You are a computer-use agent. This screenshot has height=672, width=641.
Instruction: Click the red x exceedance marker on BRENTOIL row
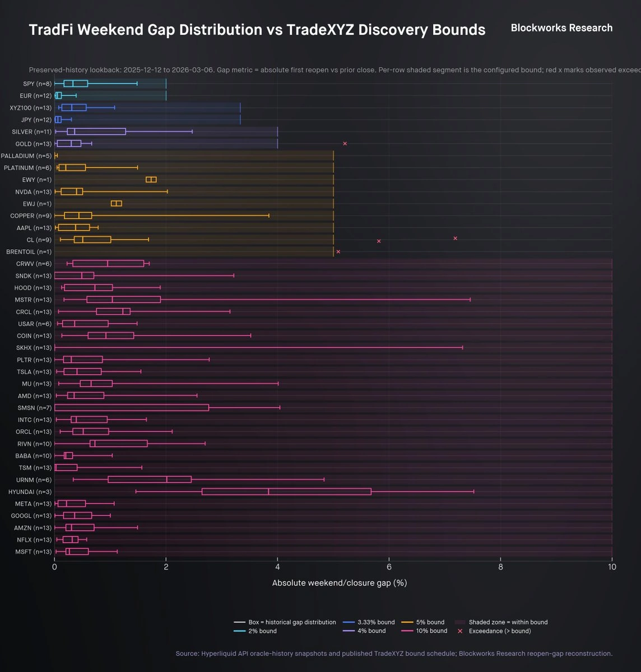click(338, 251)
